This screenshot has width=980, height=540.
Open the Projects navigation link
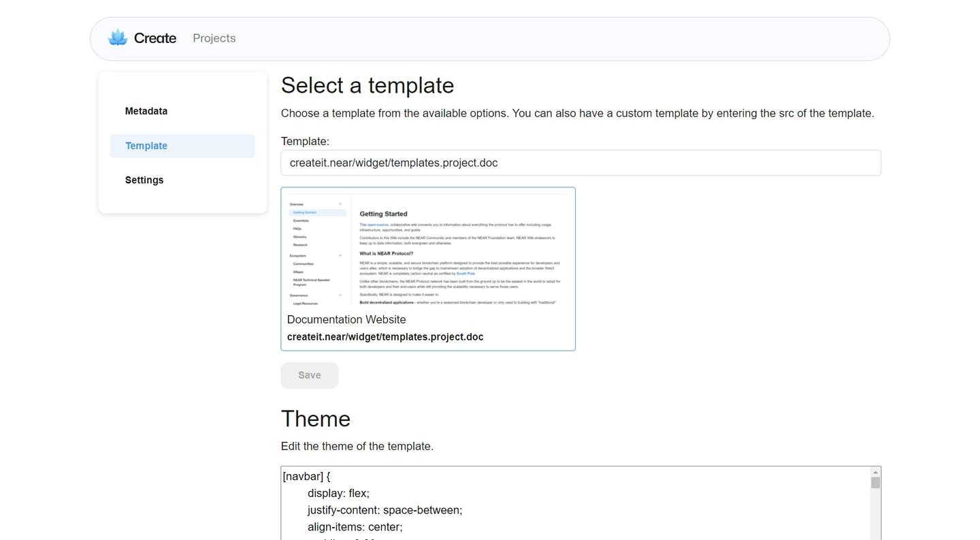(x=214, y=38)
